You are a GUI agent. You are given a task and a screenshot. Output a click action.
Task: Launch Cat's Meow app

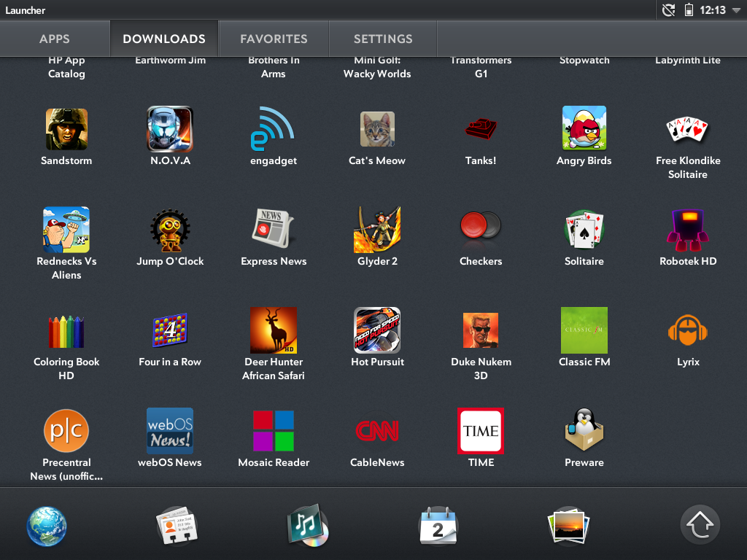point(377,129)
